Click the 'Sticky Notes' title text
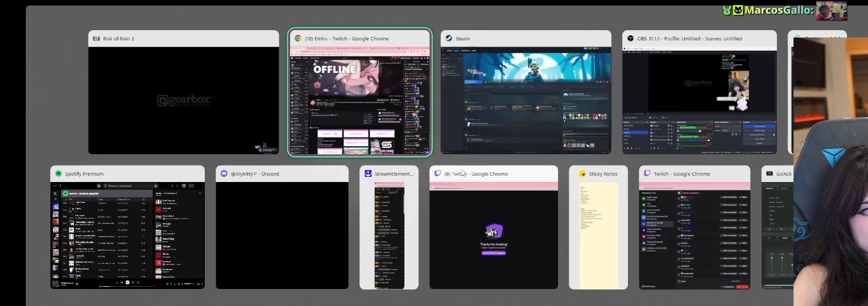Image resolution: width=868 pixels, height=306 pixels. click(x=604, y=174)
